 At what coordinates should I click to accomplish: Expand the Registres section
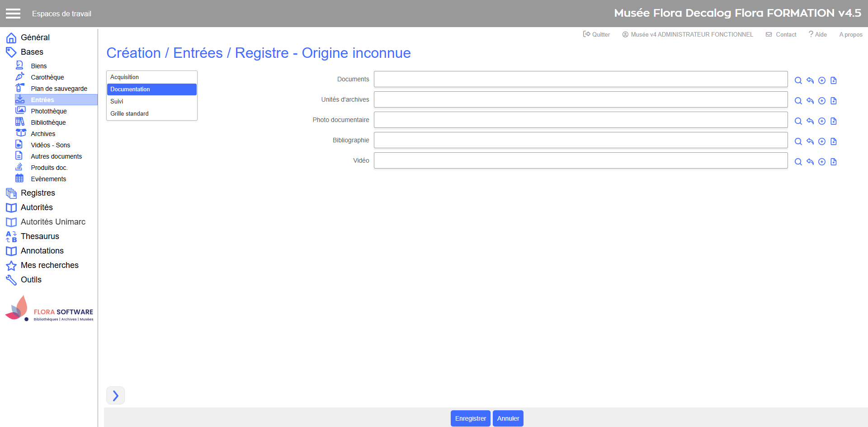[38, 193]
